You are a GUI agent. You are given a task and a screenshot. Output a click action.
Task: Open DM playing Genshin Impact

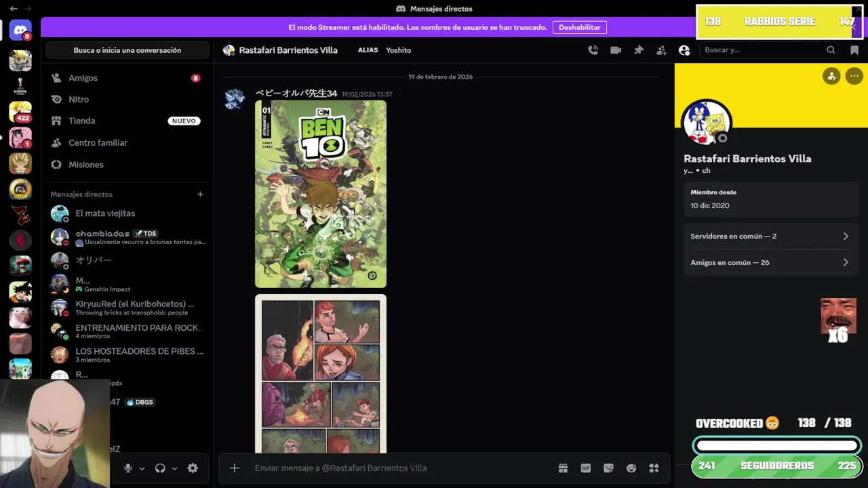pyautogui.click(x=127, y=284)
